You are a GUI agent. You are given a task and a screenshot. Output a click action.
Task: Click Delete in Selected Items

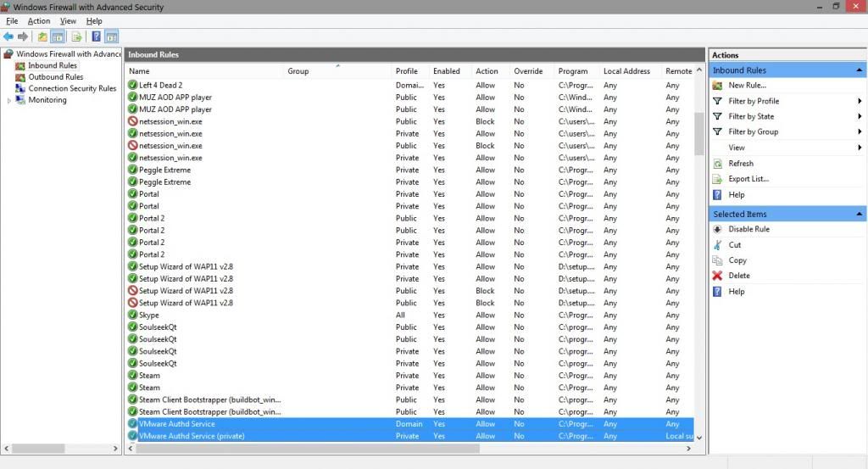point(739,275)
